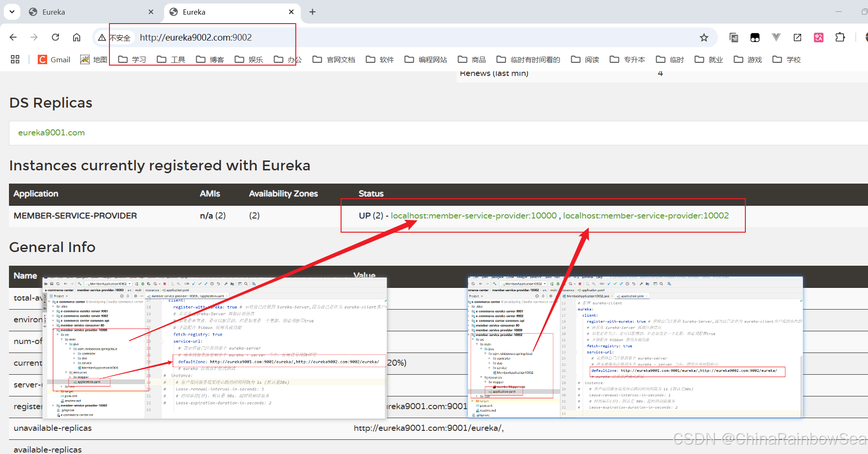Viewport: 868px width, 454px height.
Task: Open the 学校 bookmark folder
Action: [x=786, y=59]
